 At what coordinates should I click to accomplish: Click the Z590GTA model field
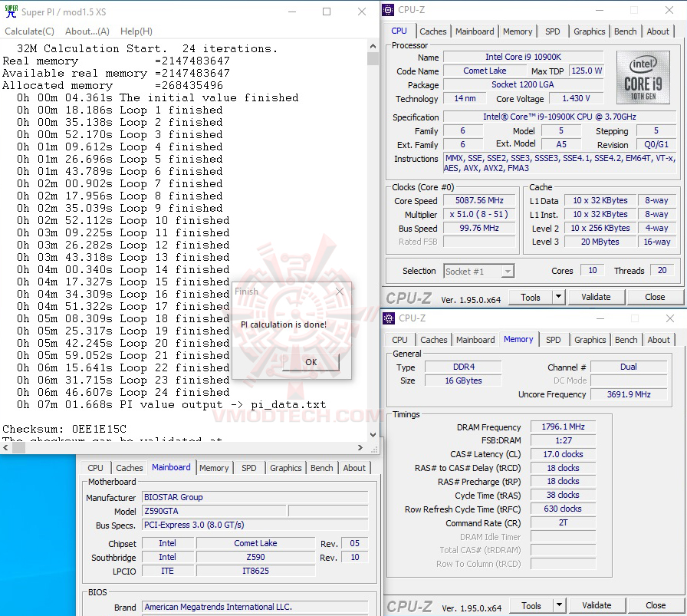click(214, 511)
